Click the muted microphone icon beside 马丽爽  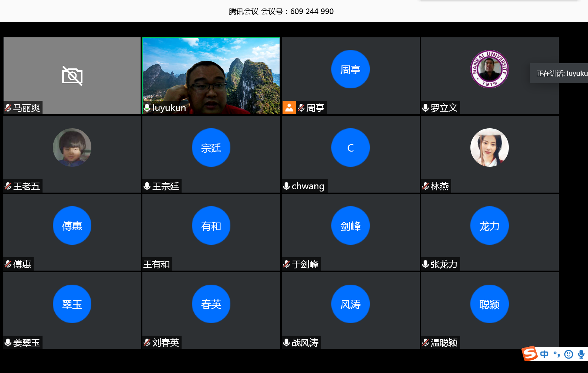[x=8, y=108]
